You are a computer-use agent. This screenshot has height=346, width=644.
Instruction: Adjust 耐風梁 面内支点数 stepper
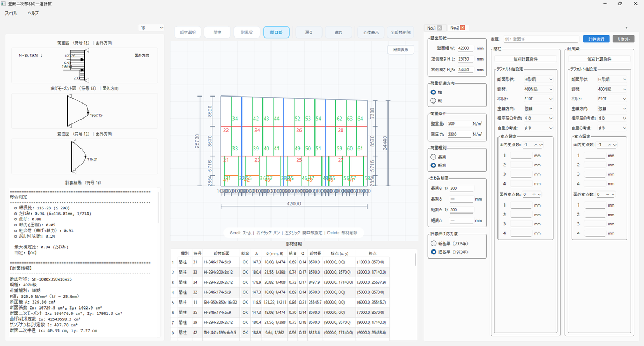tap(608, 145)
